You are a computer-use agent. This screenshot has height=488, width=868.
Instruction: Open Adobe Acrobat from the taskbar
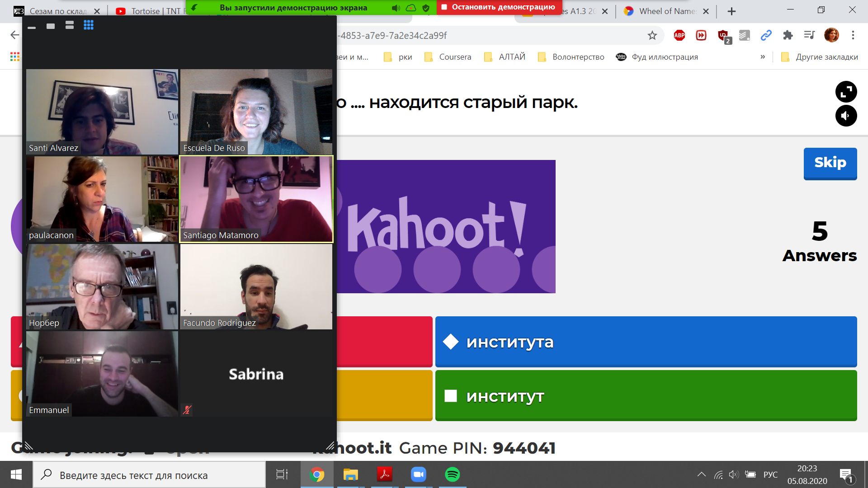(x=384, y=474)
